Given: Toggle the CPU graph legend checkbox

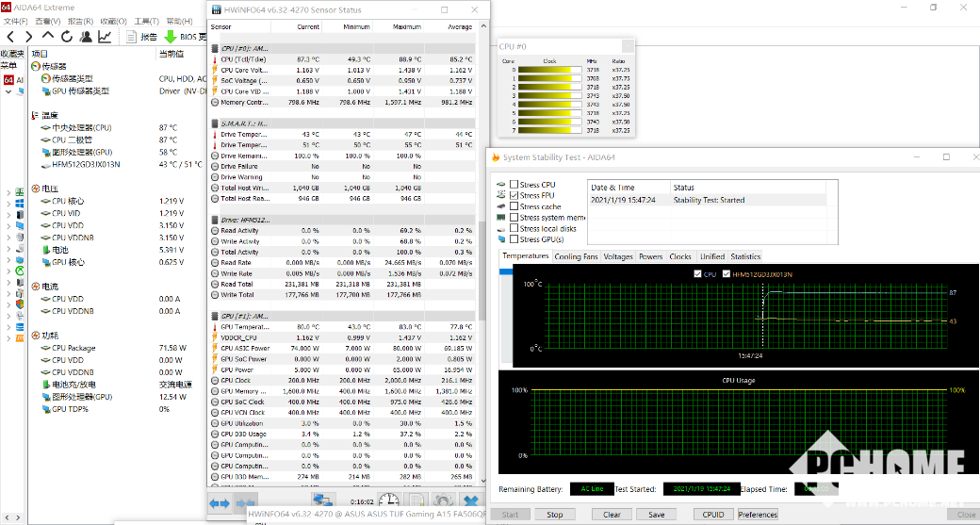Looking at the screenshot, I should click(x=697, y=273).
